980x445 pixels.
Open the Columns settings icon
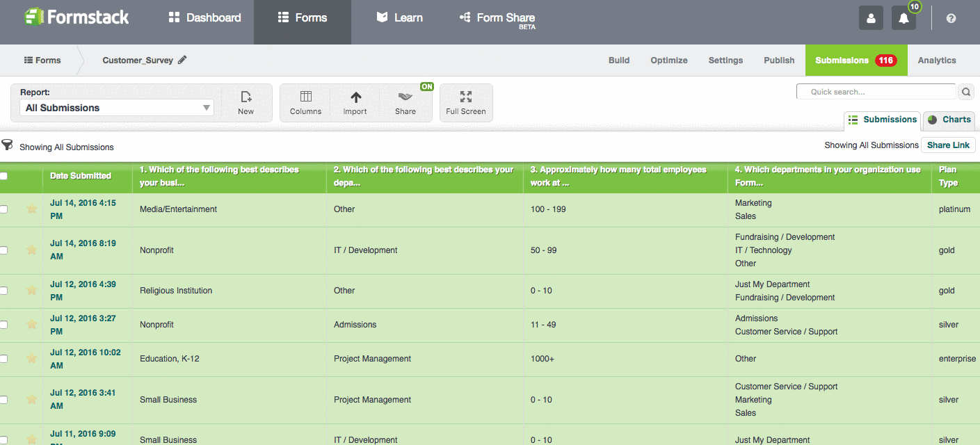click(x=305, y=102)
